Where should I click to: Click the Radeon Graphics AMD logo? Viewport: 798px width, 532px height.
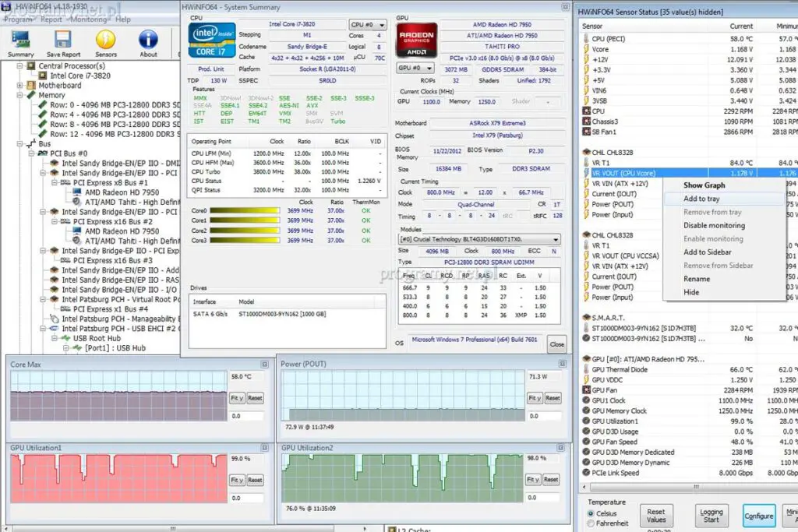point(417,41)
